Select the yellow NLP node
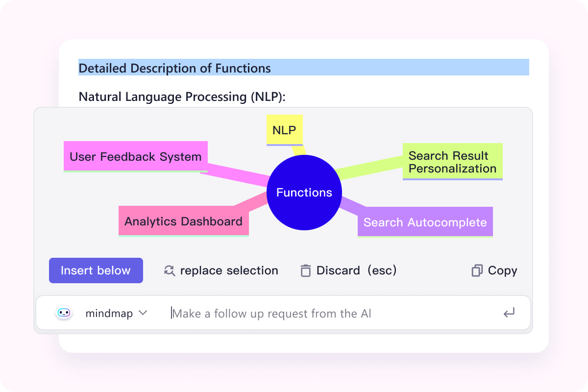Screen dimensions: 588x392 coord(284,130)
